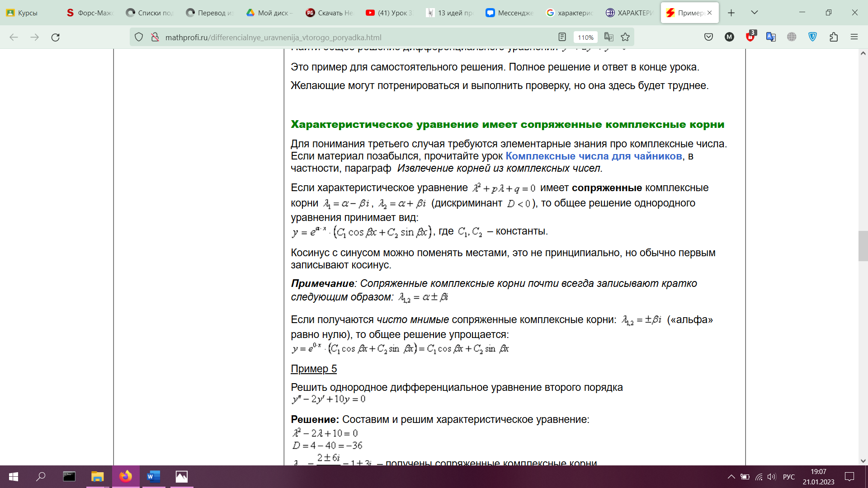Open Wi-Fi network tray icon
Viewport: 868px width, 488px height.
(759, 477)
